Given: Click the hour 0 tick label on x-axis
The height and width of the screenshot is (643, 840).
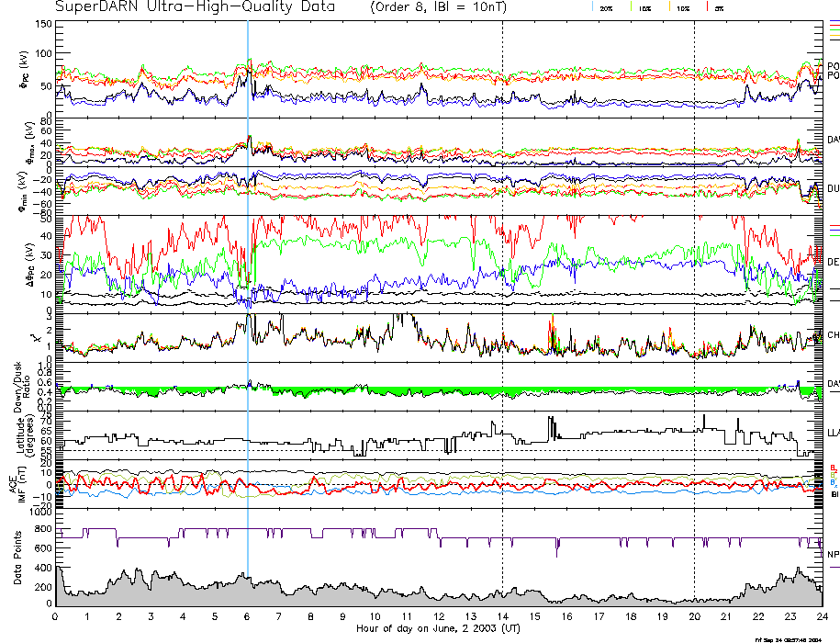Looking at the screenshot, I should pos(56,616).
